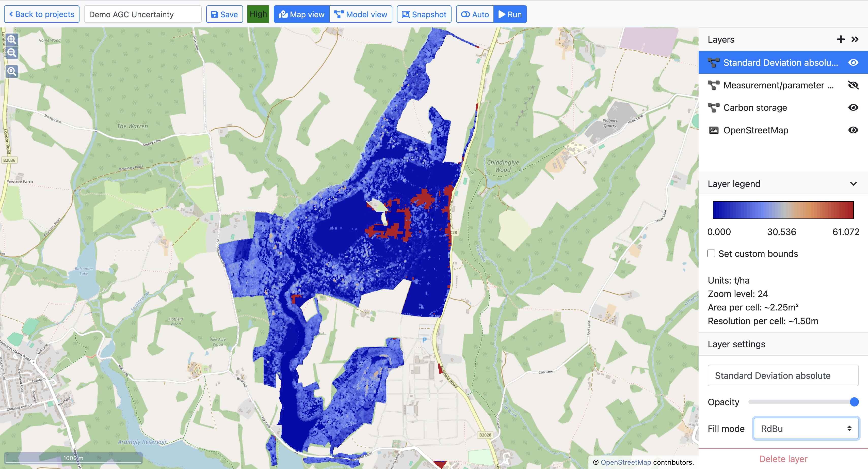Viewport: 868px width, 469px height.
Task: Open the Fill mode RdBu dropdown
Action: [806, 429]
